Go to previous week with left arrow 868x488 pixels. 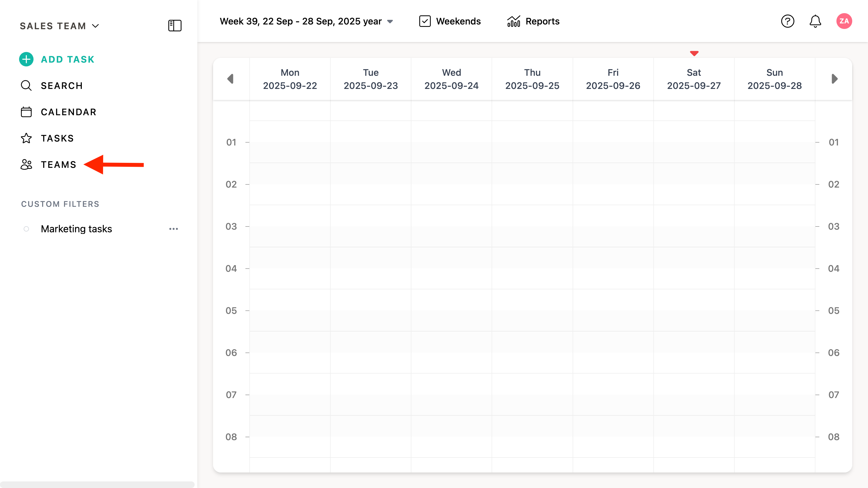(x=230, y=79)
